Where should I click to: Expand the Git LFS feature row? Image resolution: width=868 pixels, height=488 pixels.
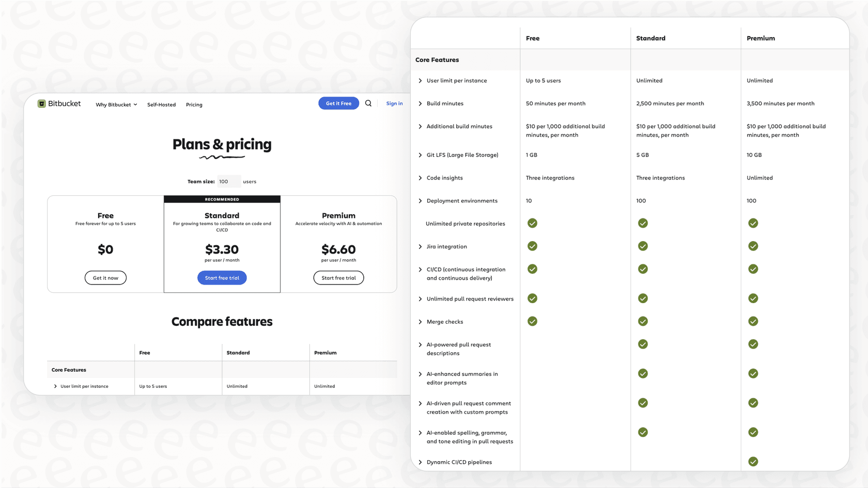(420, 155)
